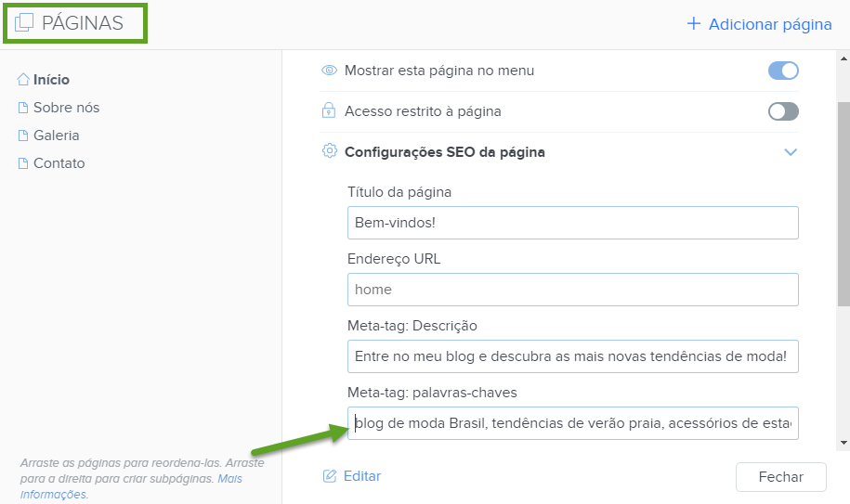This screenshot has width=850, height=504.
Task: Click the plus icon beside Adicionar página
Action: 693,24
